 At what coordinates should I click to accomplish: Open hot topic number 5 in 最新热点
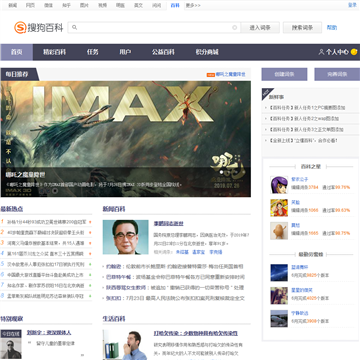pos(45,264)
